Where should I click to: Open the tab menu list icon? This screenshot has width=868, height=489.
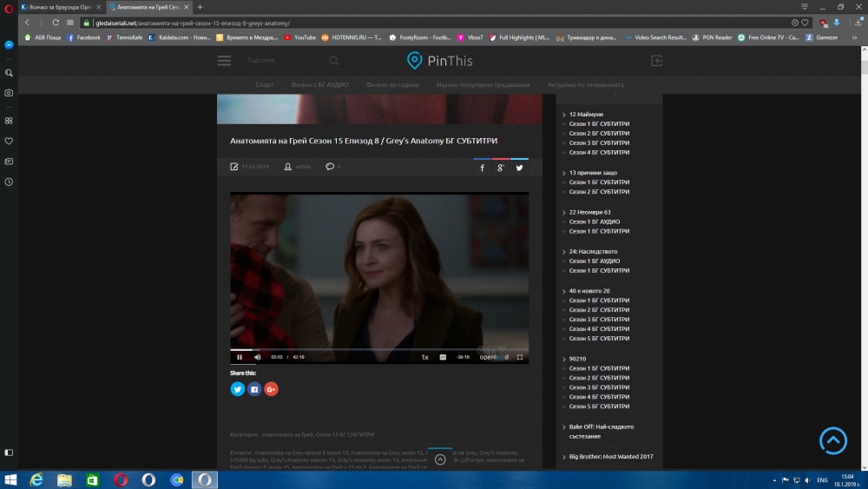pos(805,7)
